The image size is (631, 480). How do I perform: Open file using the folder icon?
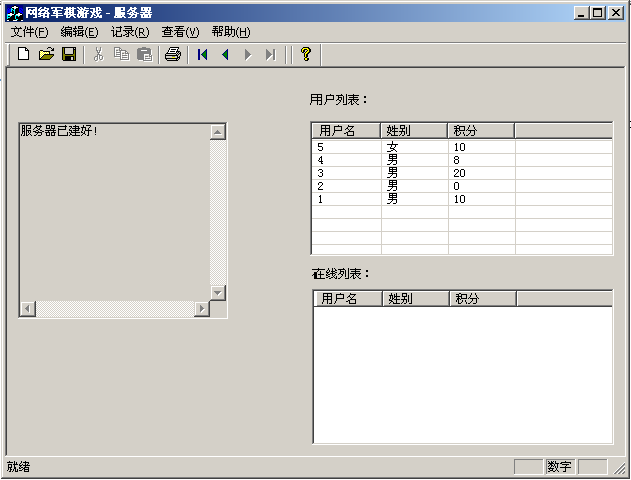pos(46,54)
